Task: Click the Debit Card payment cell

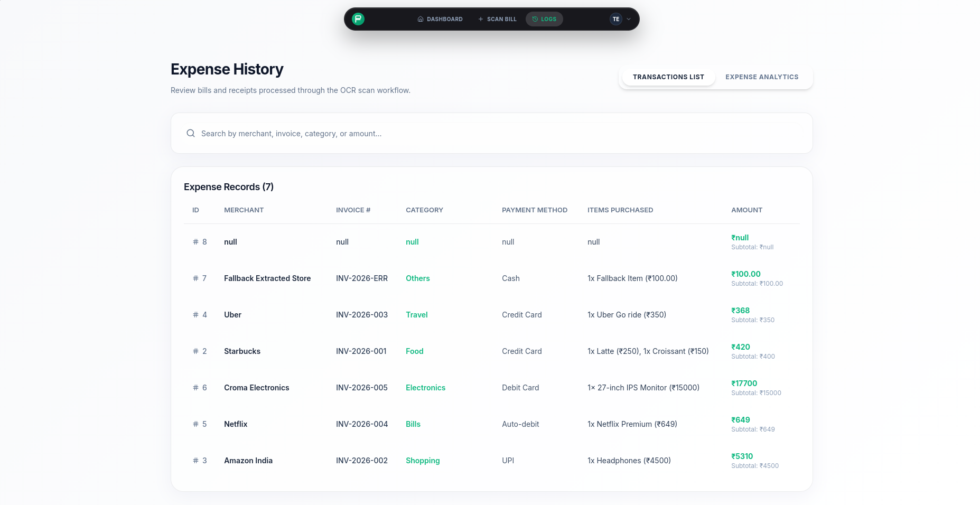Action: pyautogui.click(x=520, y=388)
